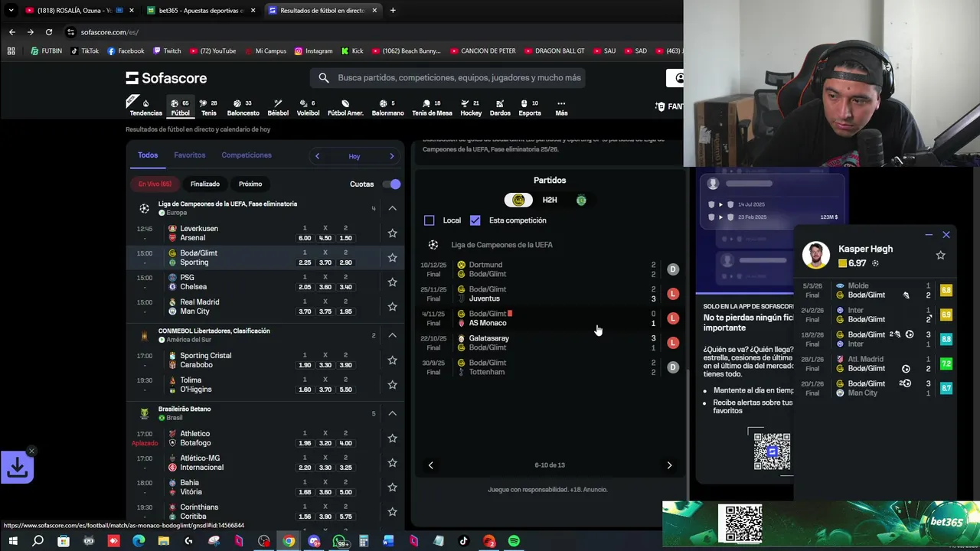This screenshot has width=980, height=551.
Task: Switch to the bet365 browser tab
Action: click(x=201, y=11)
